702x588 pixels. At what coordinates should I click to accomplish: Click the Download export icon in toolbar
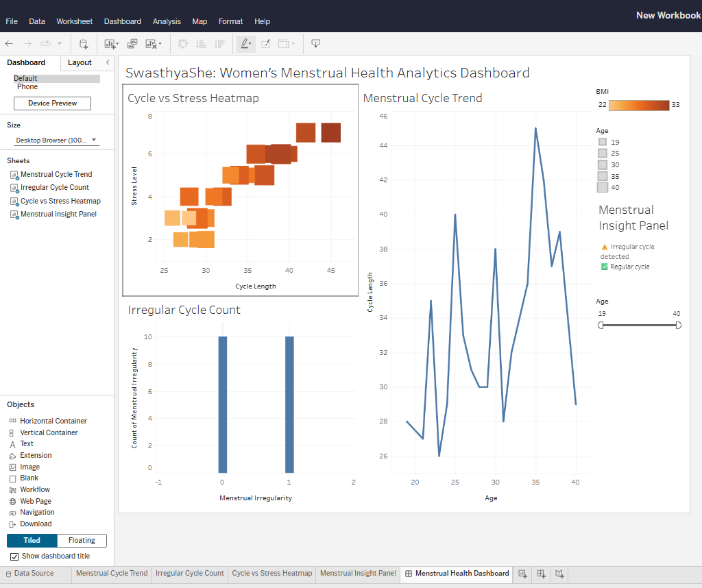pos(315,43)
